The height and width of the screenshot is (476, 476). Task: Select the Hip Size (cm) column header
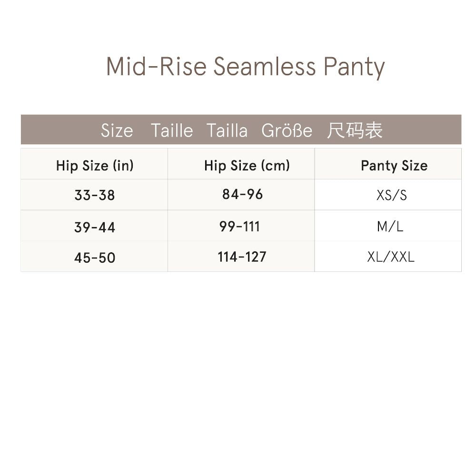247,166
